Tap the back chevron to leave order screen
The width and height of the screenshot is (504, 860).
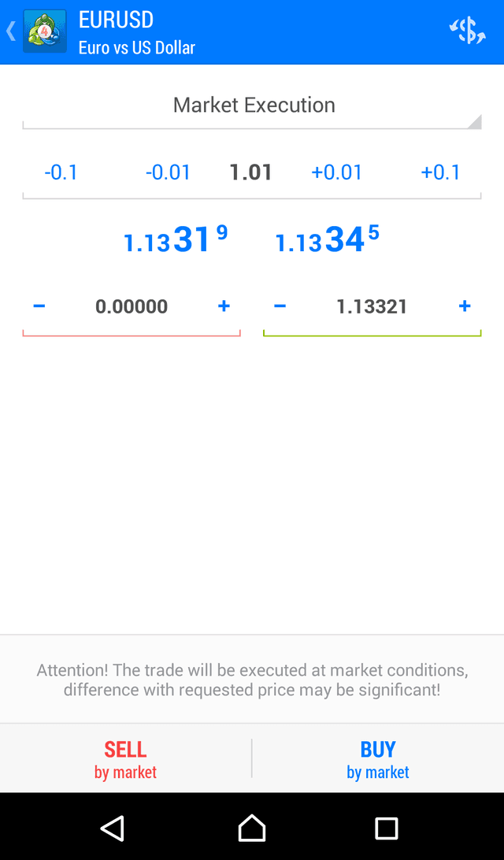coord(9,31)
